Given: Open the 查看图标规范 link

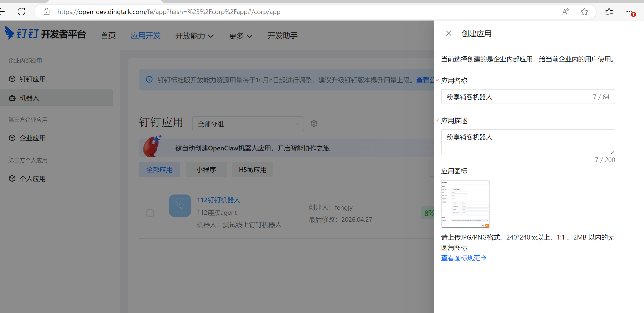Looking at the screenshot, I should (x=464, y=258).
